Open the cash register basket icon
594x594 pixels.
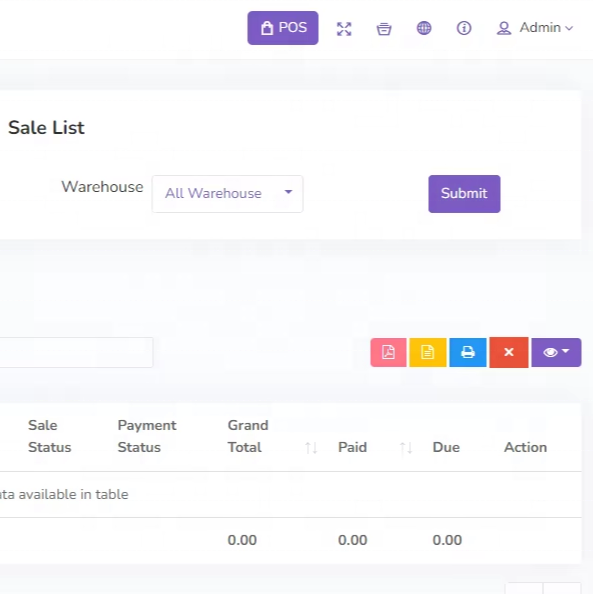[x=384, y=29]
